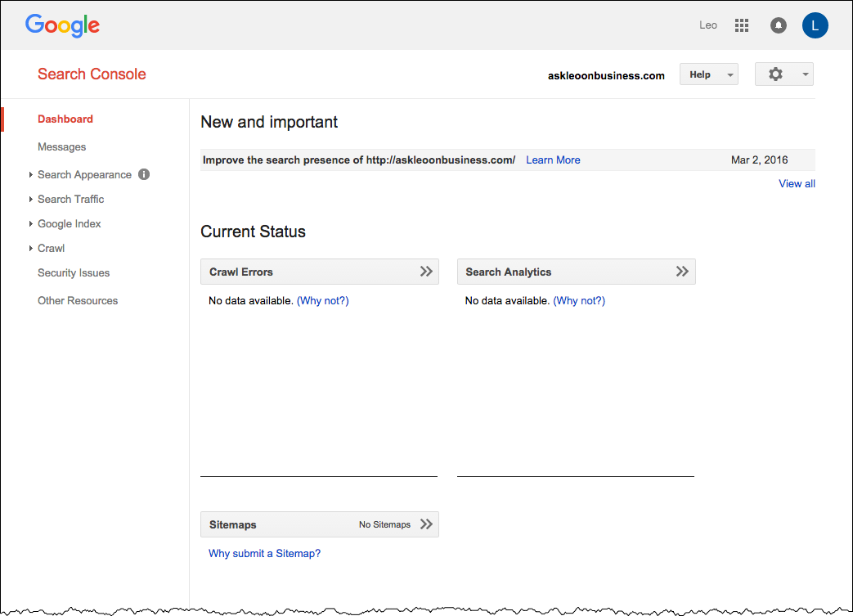Open the Sitemaps panel double-chevron
Image resolution: width=853 pixels, height=616 pixels.
426,524
